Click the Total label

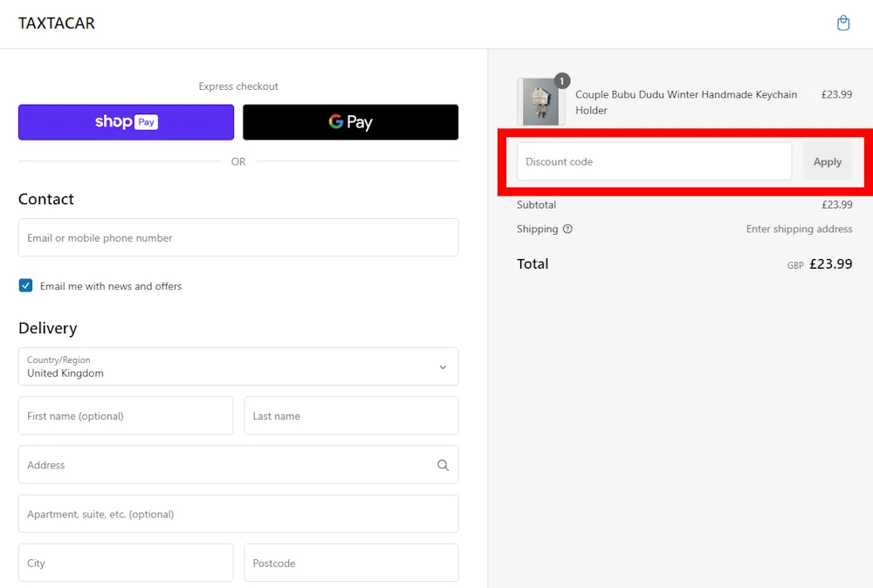pyautogui.click(x=533, y=263)
